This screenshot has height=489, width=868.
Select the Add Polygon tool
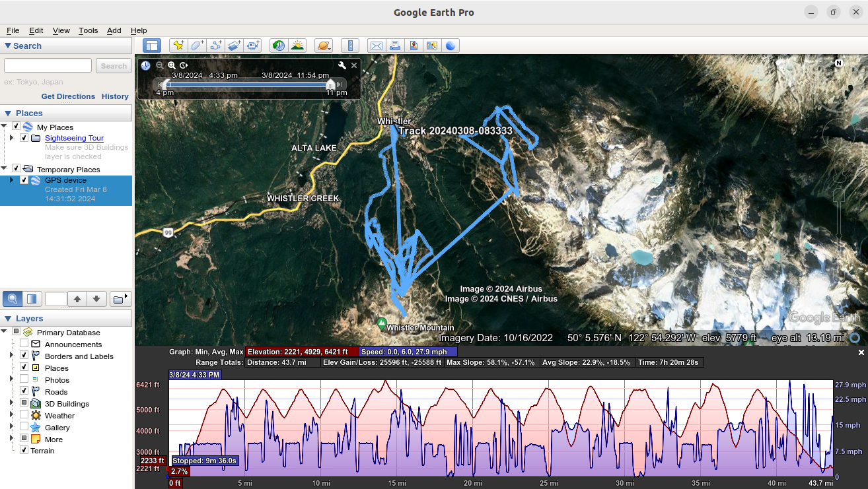(197, 46)
